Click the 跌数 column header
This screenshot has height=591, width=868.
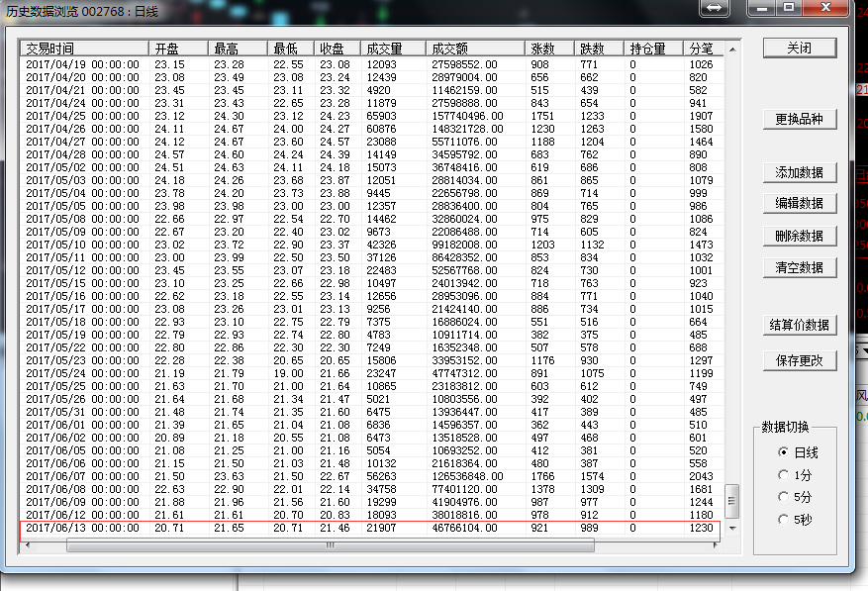coord(599,49)
